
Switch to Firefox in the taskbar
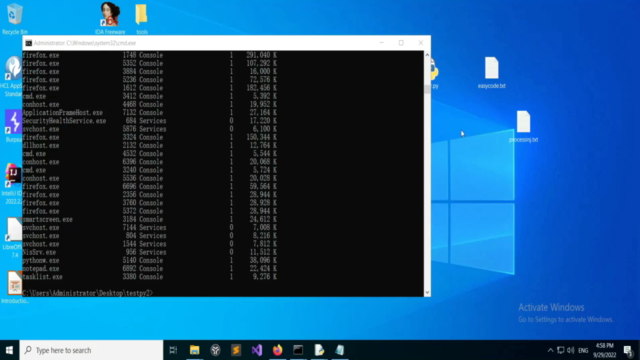tap(278, 350)
